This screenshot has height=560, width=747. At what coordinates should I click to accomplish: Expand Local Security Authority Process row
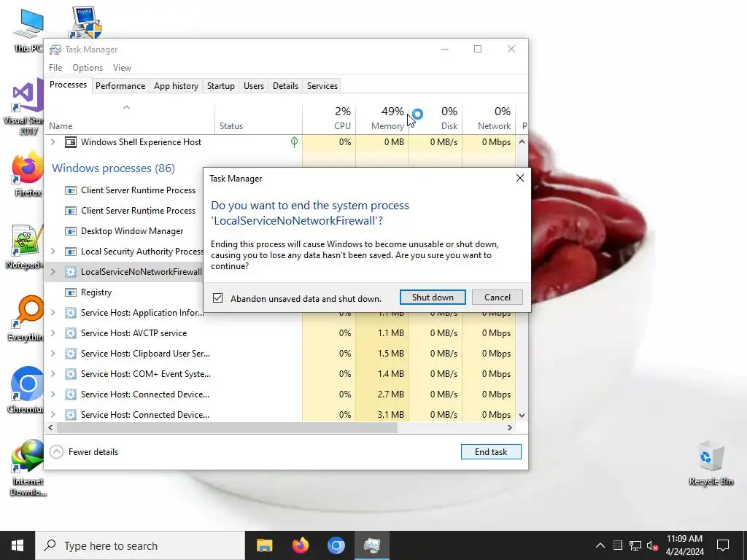coord(53,251)
